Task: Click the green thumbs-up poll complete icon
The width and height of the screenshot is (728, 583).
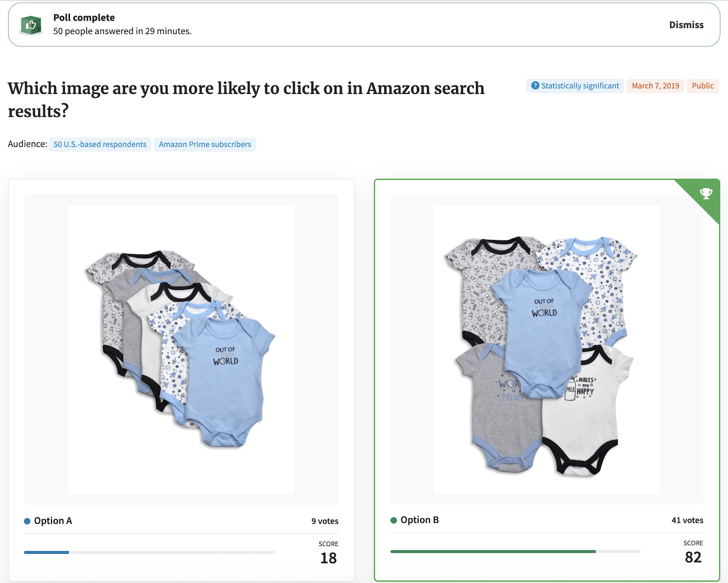Action: point(31,25)
